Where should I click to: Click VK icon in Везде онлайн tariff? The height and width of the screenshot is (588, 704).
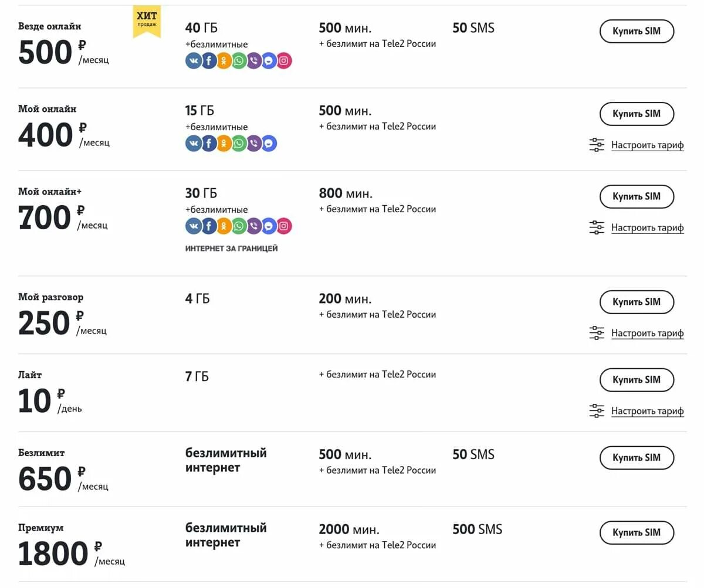194,61
